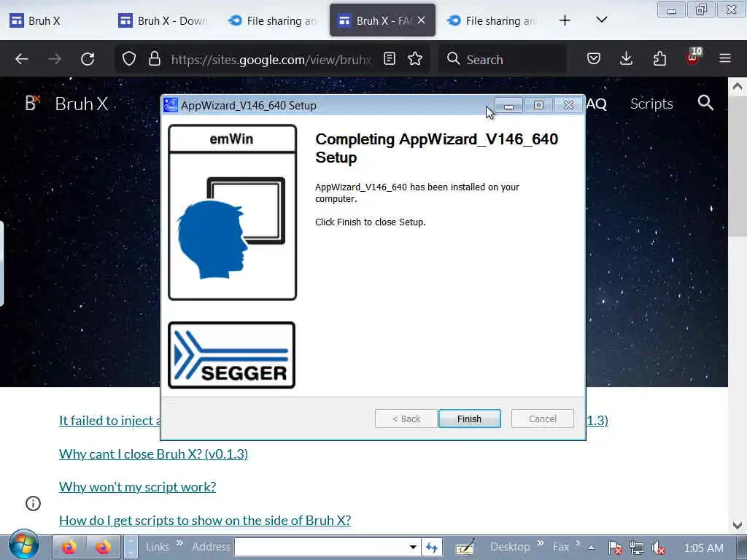Click the page info circle icon
The height and width of the screenshot is (560, 747).
click(x=33, y=503)
